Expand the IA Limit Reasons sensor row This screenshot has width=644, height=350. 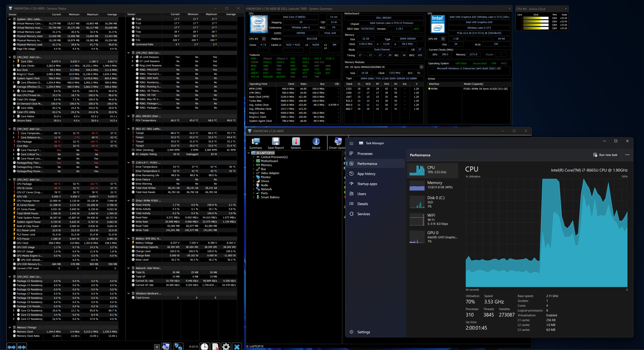point(133,57)
